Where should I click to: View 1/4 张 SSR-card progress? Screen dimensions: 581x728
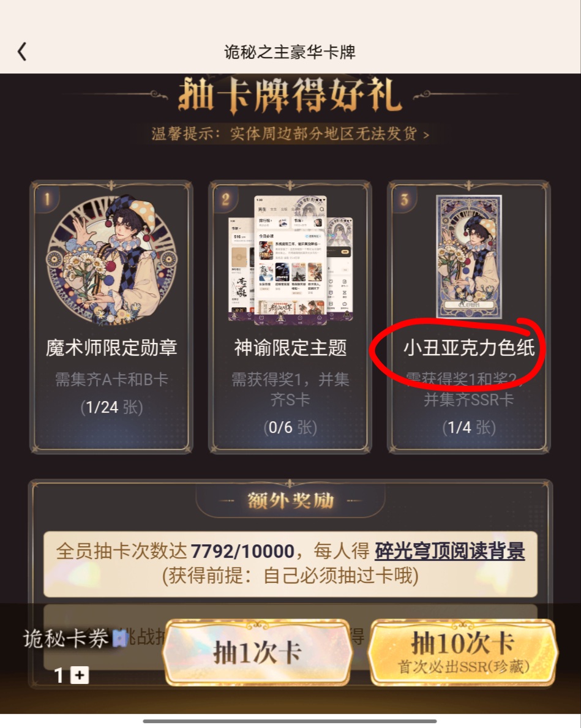point(469,427)
